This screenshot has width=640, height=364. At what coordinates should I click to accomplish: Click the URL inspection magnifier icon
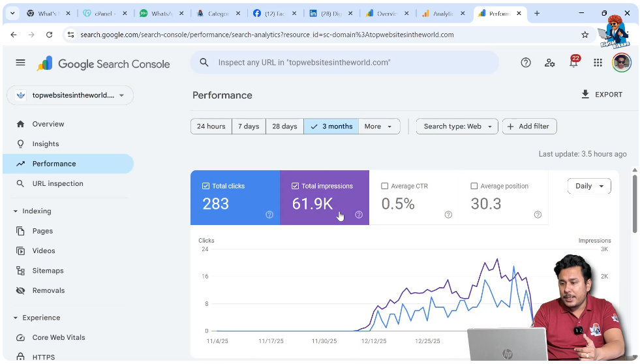(x=20, y=184)
